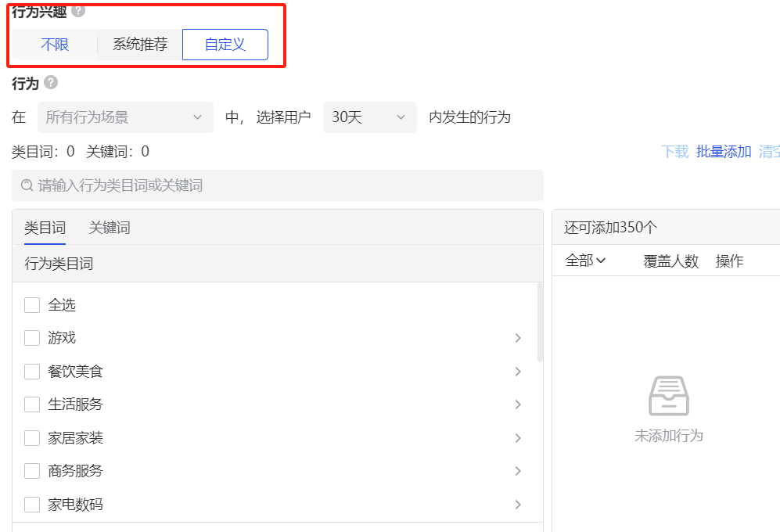Image resolution: width=780 pixels, height=532 pixels.
Task: Click the 类目词：0 counter
Action: tap(43, 151)
